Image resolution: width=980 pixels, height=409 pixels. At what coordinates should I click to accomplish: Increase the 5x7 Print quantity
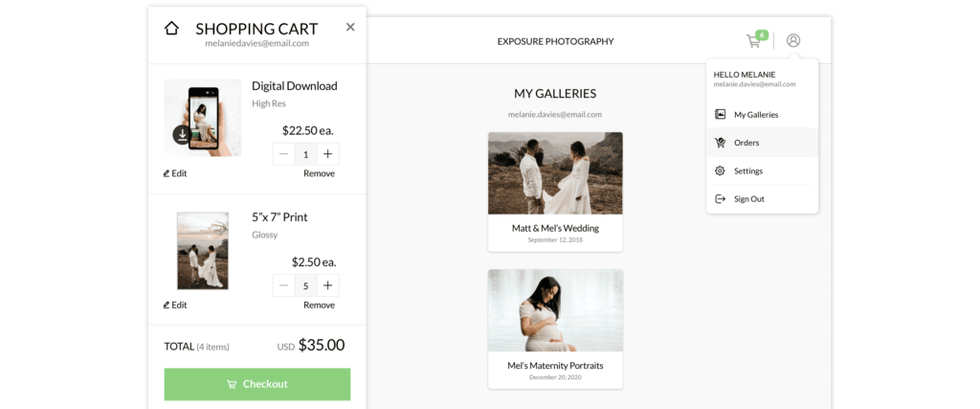pyautogui.click(x=327, y=285)
